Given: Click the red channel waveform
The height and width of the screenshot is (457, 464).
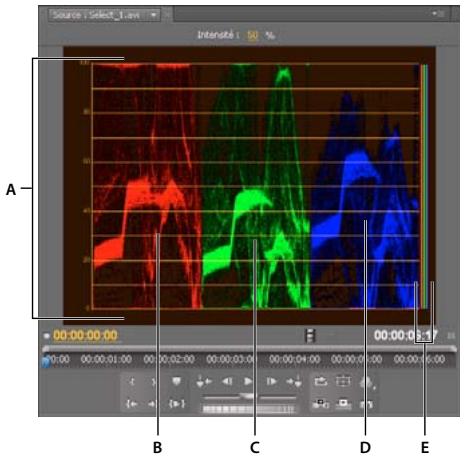Looking at the screenshot, I should tap(147, 186).
